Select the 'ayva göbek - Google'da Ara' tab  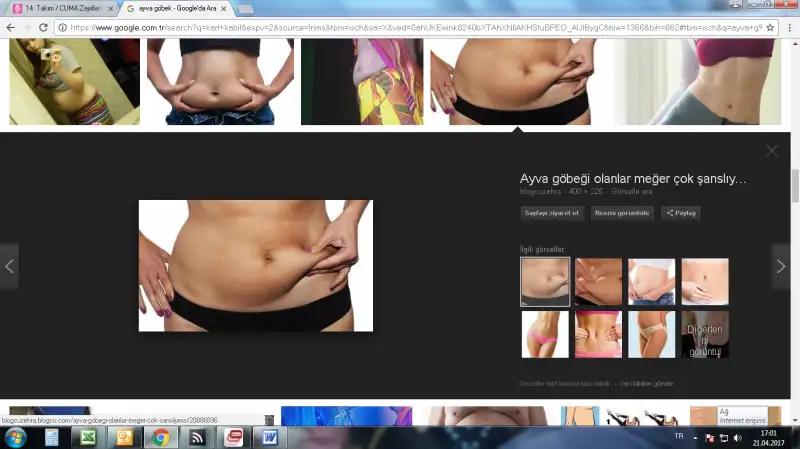click(175, 8)
